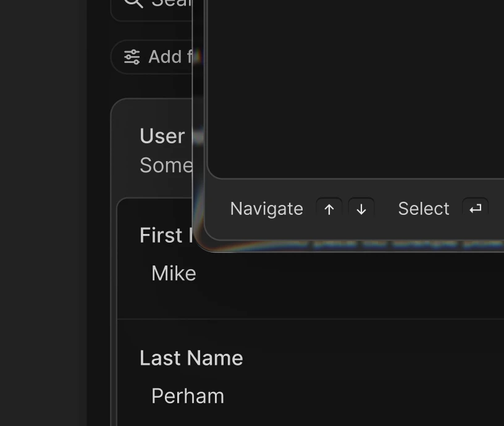Click the up arrow navigate key
Viewport: 504px width, 426px height.
(x=329, y=209)
